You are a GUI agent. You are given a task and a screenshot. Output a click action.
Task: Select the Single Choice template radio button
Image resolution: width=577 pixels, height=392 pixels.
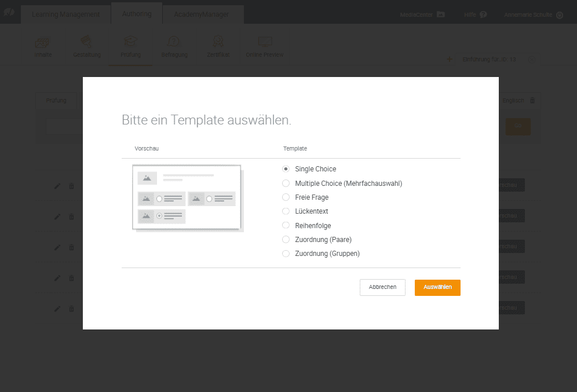286,169
